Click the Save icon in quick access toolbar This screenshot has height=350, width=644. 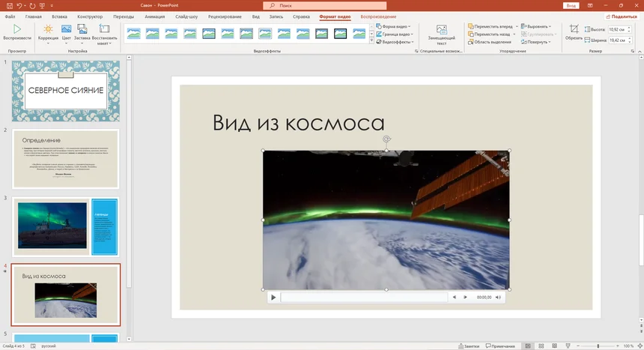(x=10, y=6)
